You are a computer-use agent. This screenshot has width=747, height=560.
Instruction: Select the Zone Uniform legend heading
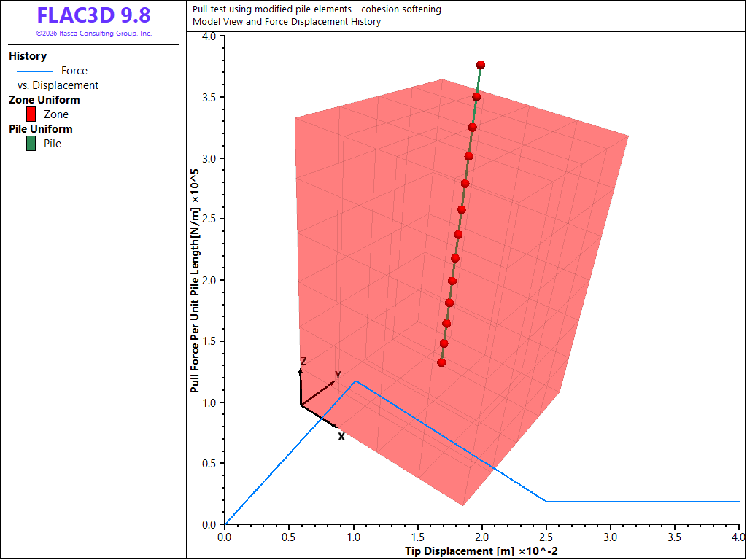44,99
